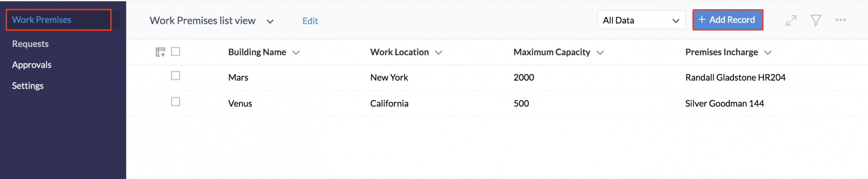
Task: Open the Work Location column sort chevron
Action: point(438,53)
